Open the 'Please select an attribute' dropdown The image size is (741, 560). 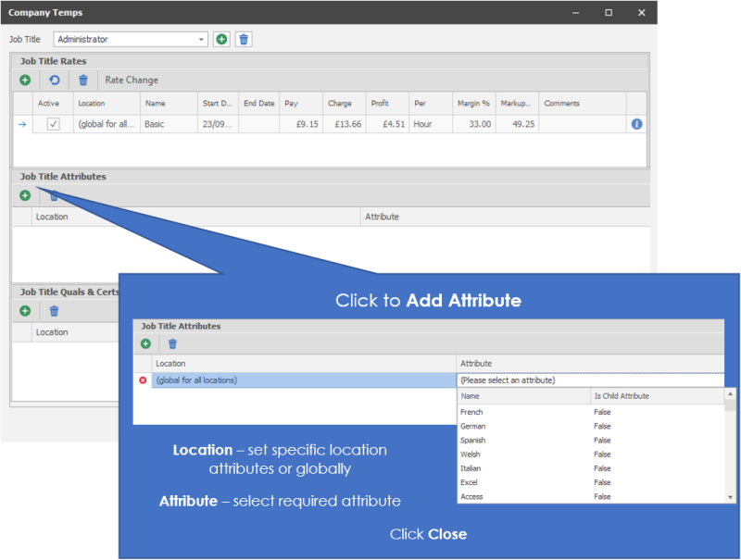pyautogui.click(x=591, y=380)
